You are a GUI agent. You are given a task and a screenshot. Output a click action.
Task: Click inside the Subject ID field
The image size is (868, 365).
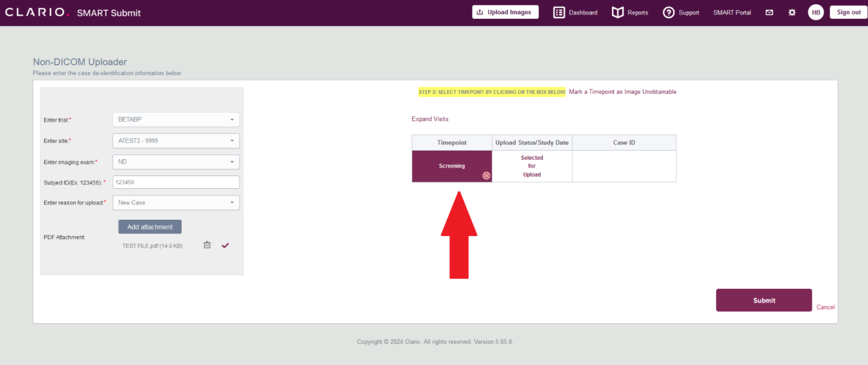(x=176, y=182)
